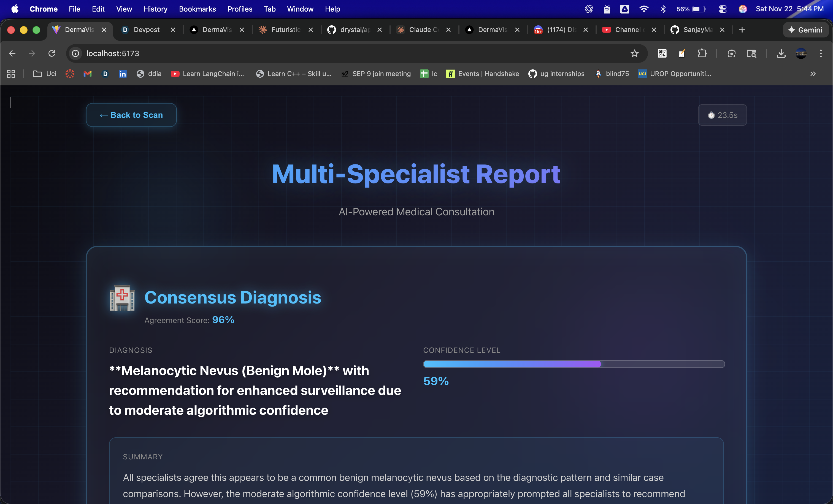Bookmark this page with the star icon
This screenshot has width=833, height=504.
634,53
